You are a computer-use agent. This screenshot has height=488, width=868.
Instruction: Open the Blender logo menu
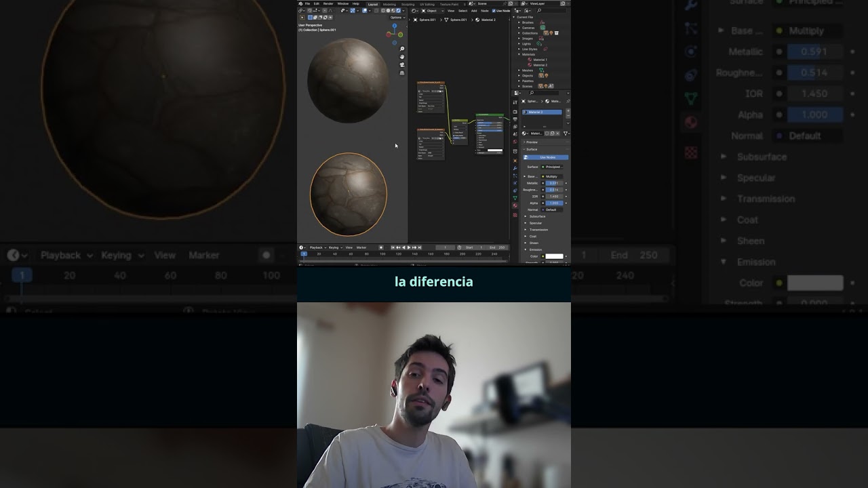(x=300, y=3)
